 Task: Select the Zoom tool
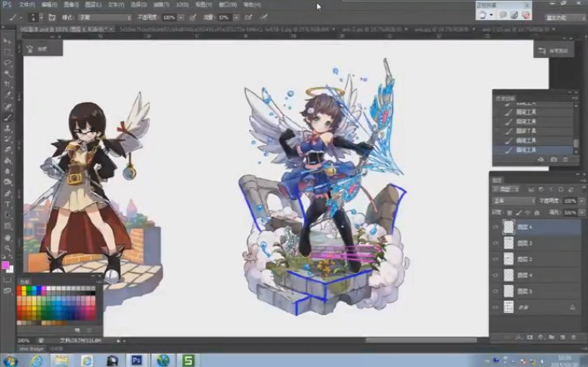click(x=7, y=248)
